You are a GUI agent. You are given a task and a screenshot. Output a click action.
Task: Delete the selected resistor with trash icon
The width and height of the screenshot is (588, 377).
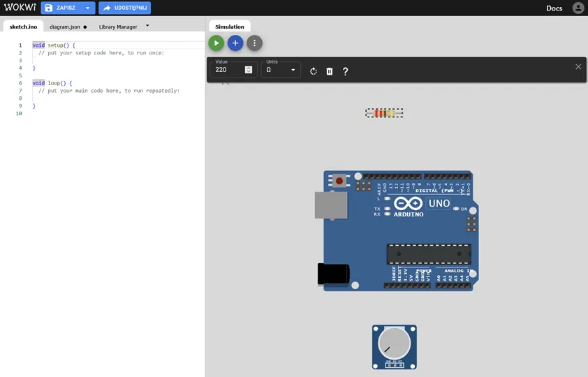click(x=330, y=71)
